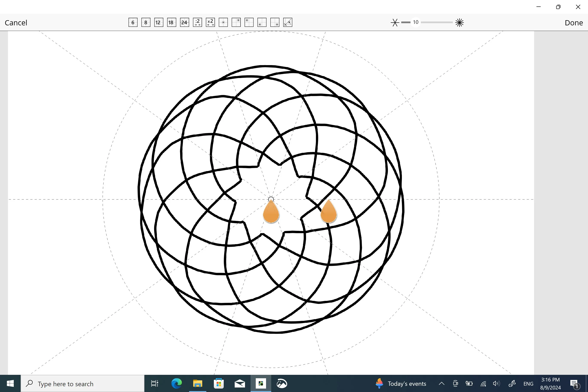Set radial symmetry to 6 segments
This screenshot has width=588, height=392.
pos(133,23)
